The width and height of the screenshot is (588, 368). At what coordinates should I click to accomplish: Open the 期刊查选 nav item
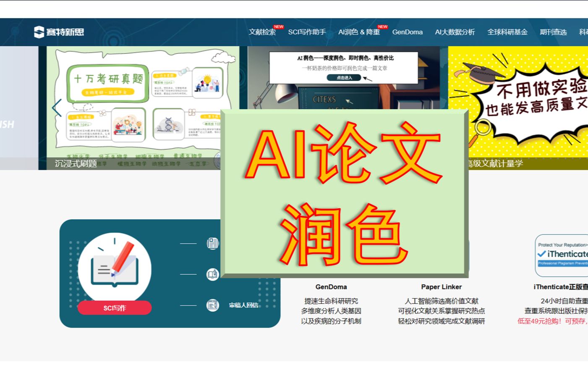click(x=553, y=32)
